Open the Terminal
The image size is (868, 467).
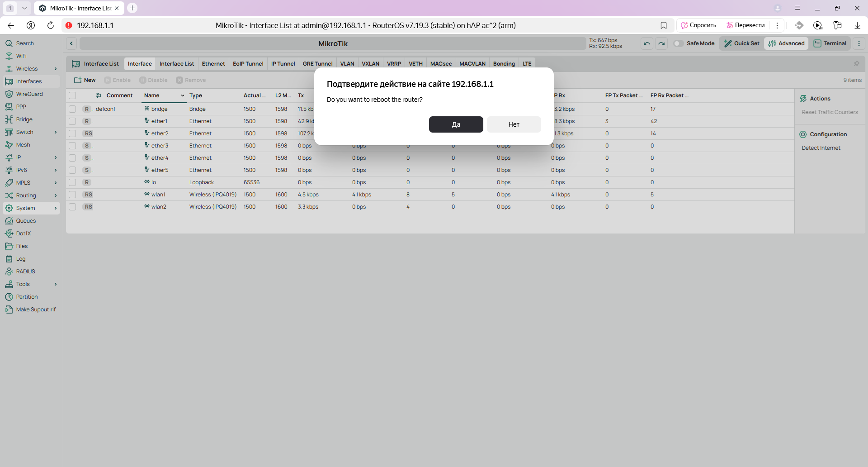coord(830,43)
